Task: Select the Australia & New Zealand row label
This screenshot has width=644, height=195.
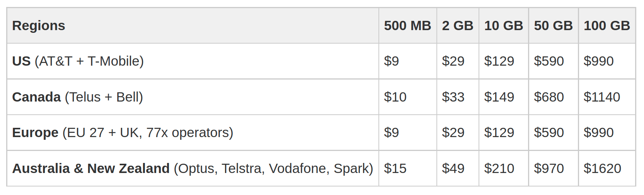Action: point(193,169)
